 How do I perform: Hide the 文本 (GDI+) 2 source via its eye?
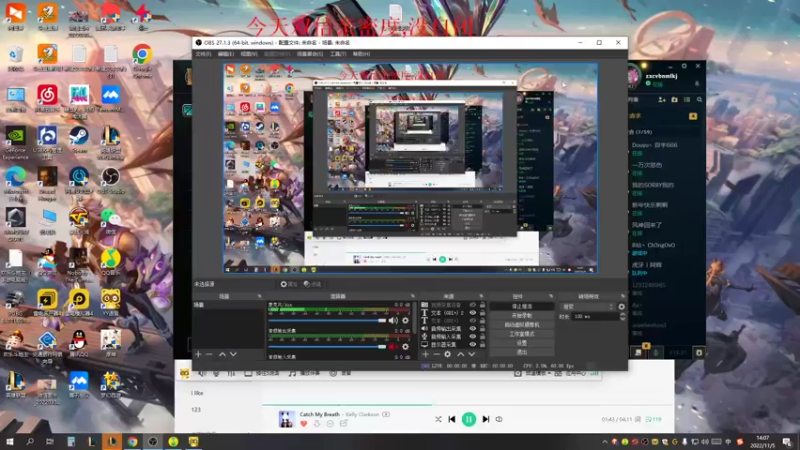[x=472, y=313]
